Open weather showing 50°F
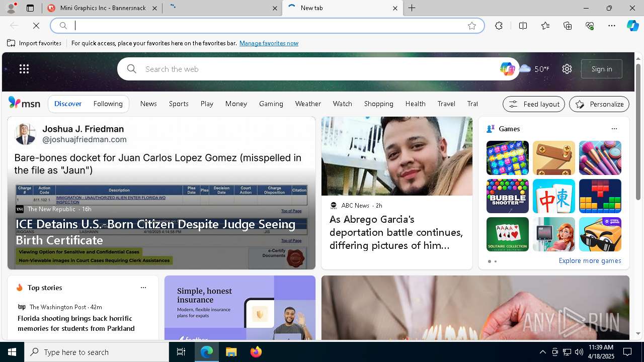 point(534,69)
